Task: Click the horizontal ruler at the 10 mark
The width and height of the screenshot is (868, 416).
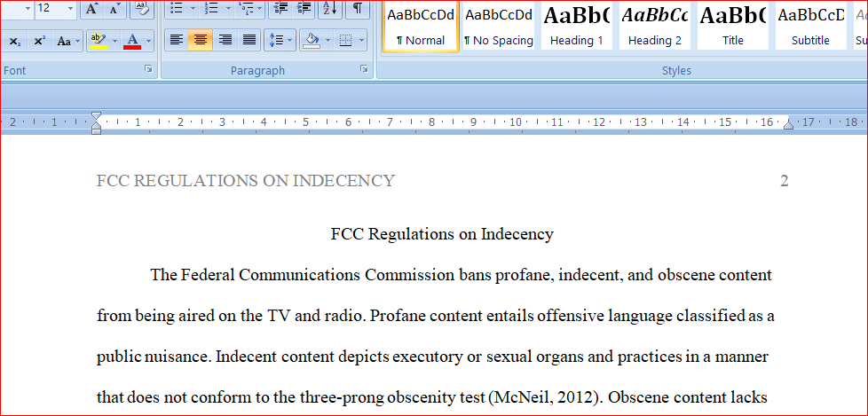Action: pos(516,122)
